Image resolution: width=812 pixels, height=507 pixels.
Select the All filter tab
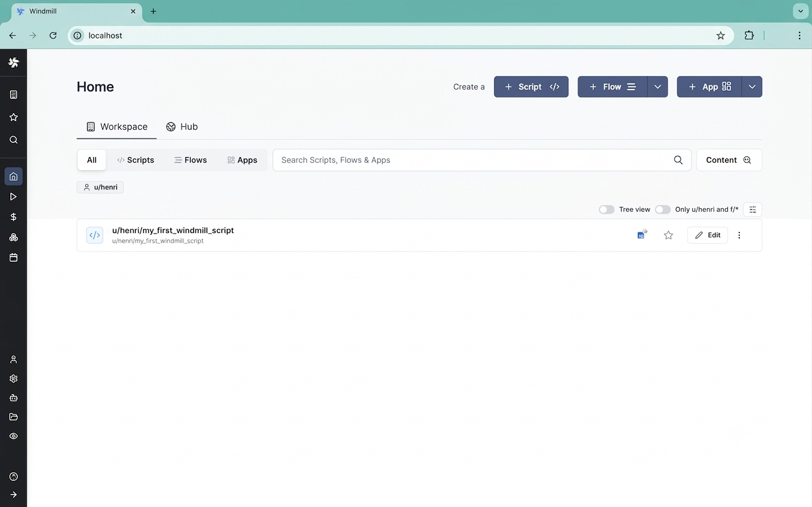click(x=91, y=160)
